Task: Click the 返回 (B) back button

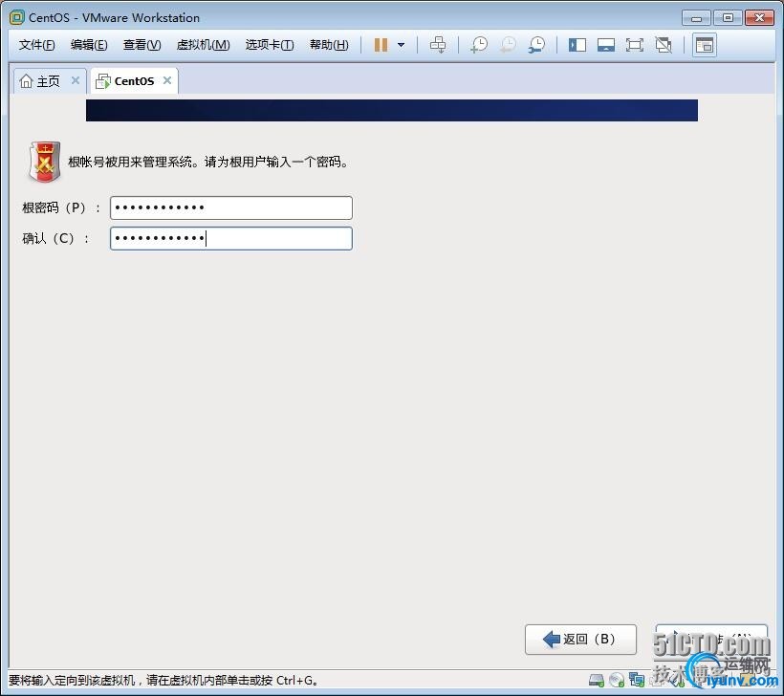Action: (x=580, y=639)
